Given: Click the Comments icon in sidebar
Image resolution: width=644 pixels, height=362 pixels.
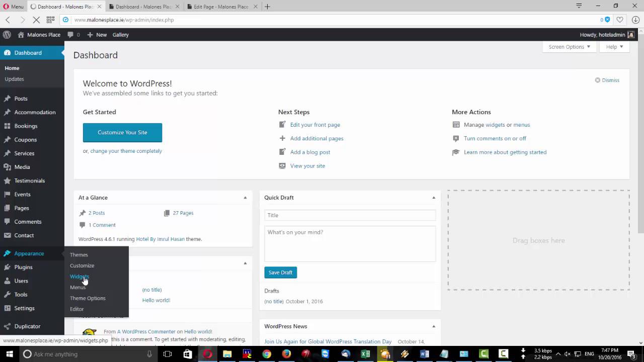Looking at the screenshot, I should [7, 222].
